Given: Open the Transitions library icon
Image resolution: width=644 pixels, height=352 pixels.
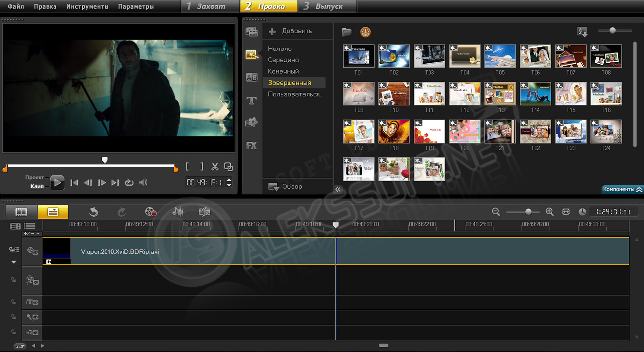Looking at the screenshot, I should pos(251,77).
